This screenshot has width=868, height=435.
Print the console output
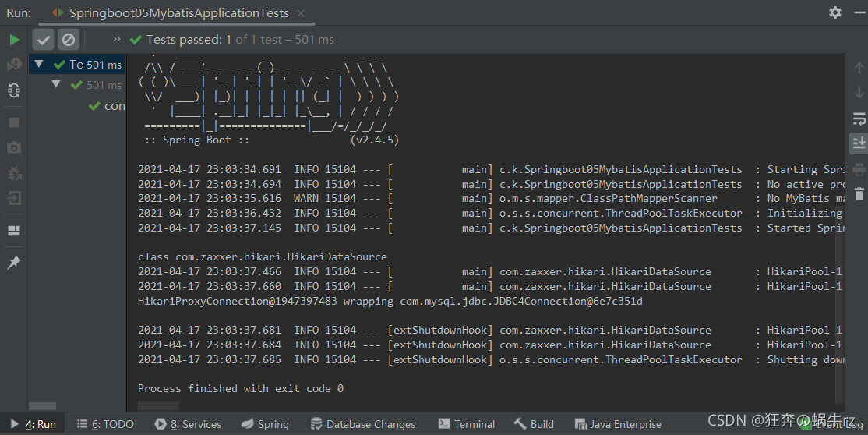859,168
